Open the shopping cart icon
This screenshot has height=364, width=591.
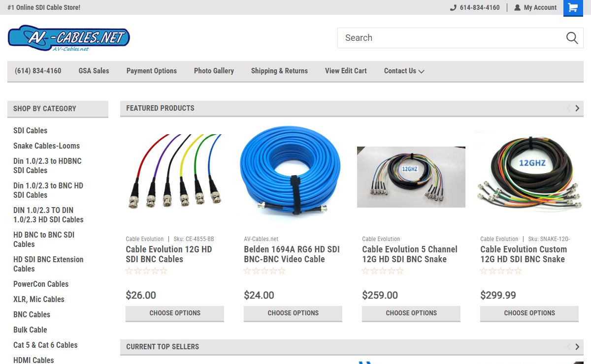573,8
